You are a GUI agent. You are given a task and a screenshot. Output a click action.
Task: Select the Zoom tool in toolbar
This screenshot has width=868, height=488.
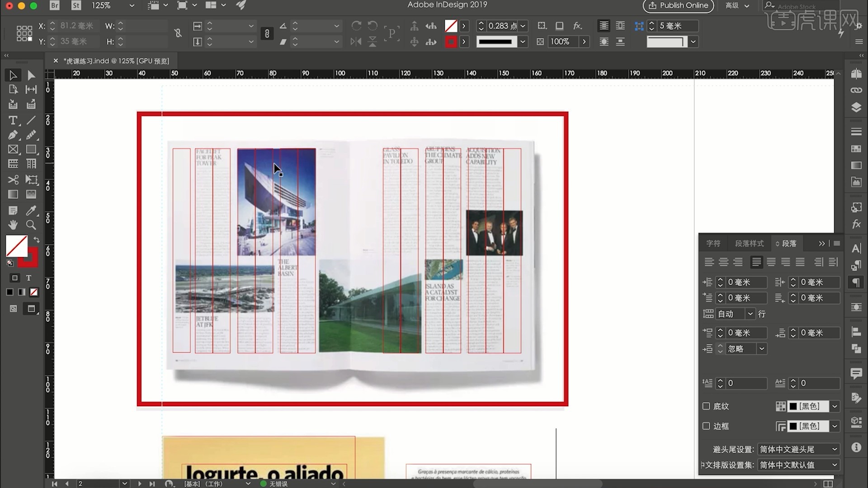point(31,225)
